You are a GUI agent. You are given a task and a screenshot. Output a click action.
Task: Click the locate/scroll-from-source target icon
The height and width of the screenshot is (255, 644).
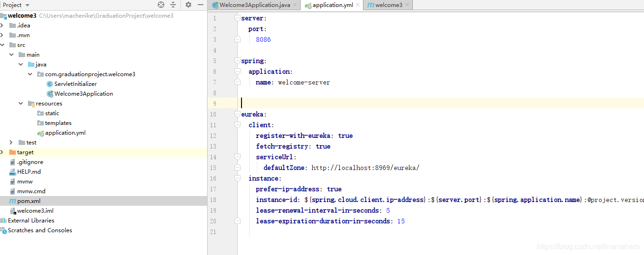point(161,5)
